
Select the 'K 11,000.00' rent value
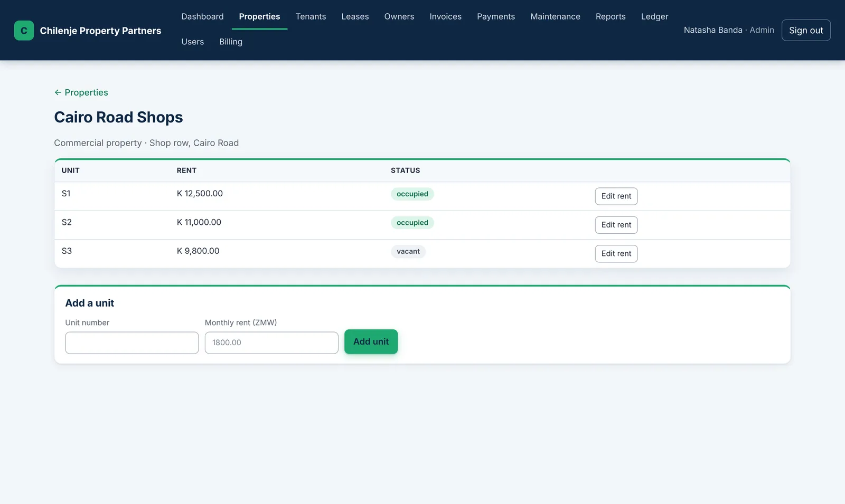coord(199,222)
